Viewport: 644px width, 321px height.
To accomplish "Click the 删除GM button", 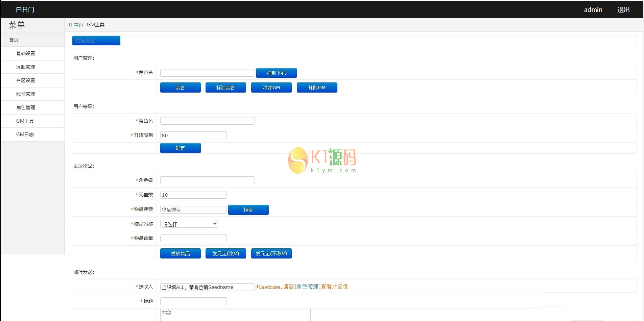I will (x=317, y=88).
